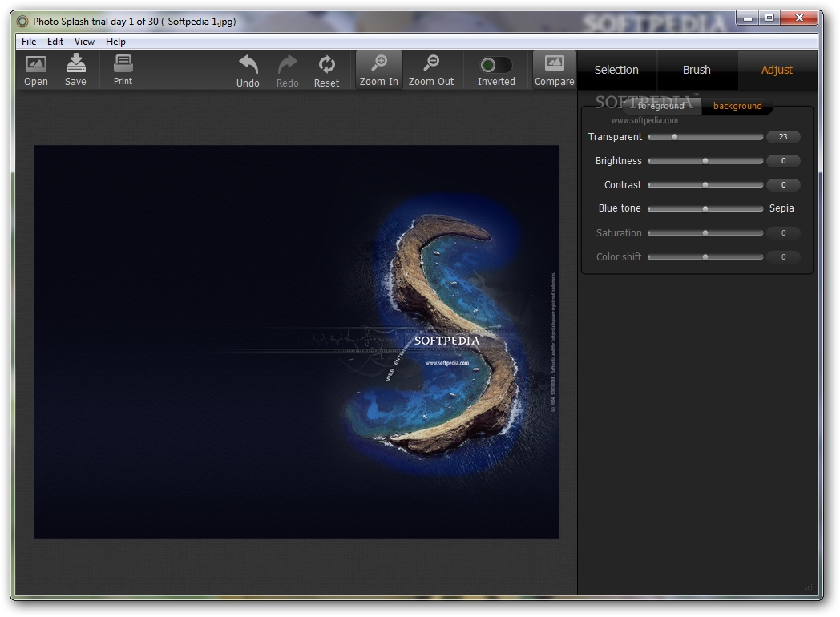Toggle the Inverted switch

(496, 66)
